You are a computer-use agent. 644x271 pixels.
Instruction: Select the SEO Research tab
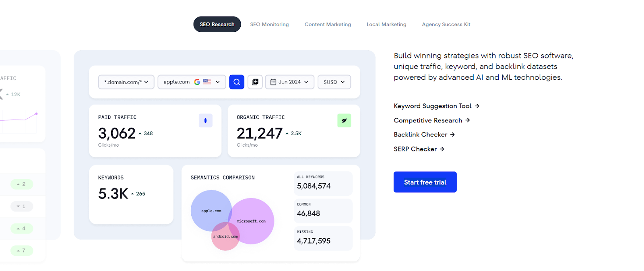point(217,24)
